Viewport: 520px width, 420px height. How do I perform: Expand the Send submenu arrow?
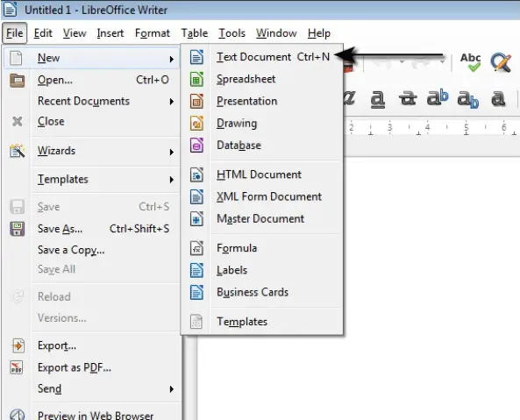pos(172,389)
